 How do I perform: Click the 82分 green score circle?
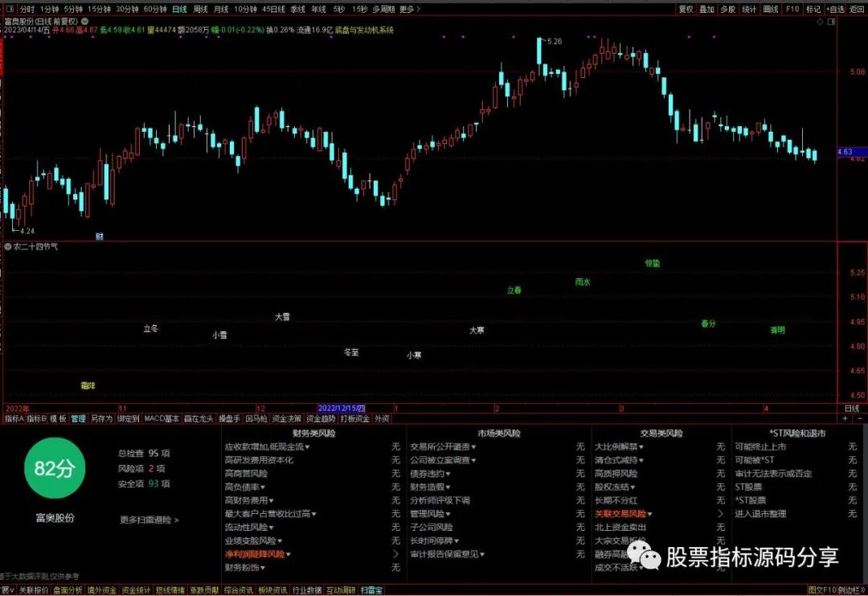click(55, 468)
